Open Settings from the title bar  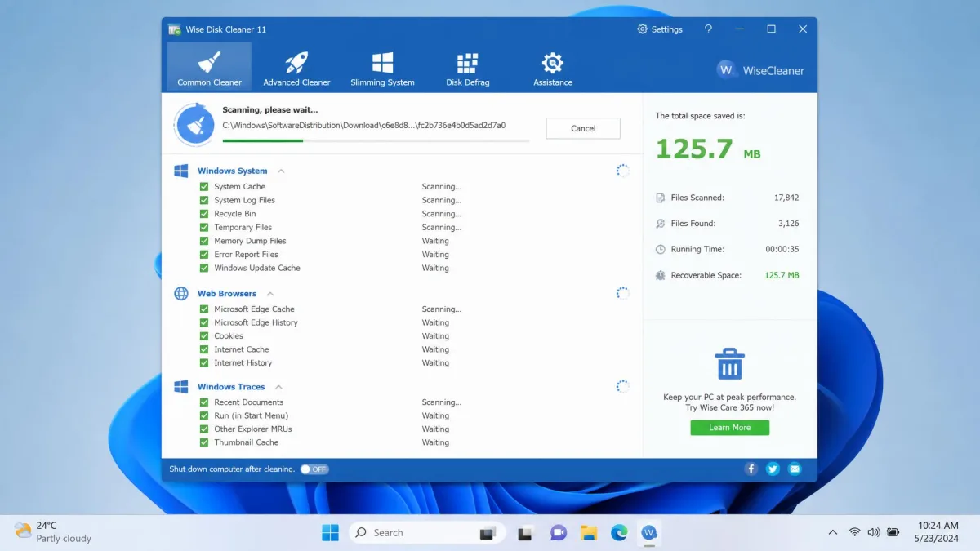pos(660,29)
